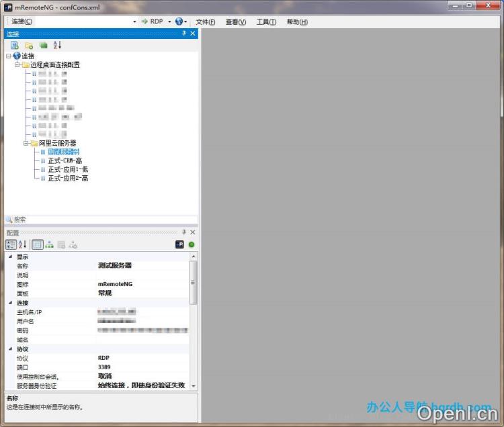Click the inheritance icon in 配置 toolbar
This screenshot has width=504, height=427.
point(50,244)
